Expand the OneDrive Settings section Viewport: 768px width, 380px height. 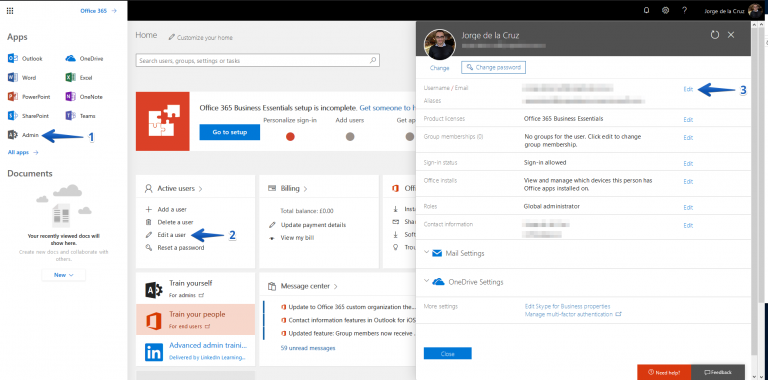click(463, 282)
